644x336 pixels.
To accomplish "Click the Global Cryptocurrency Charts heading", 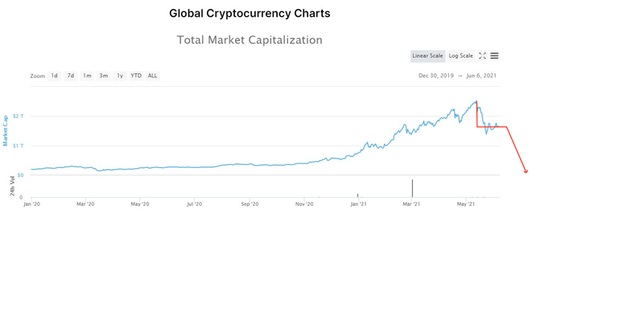I will 250,14.
